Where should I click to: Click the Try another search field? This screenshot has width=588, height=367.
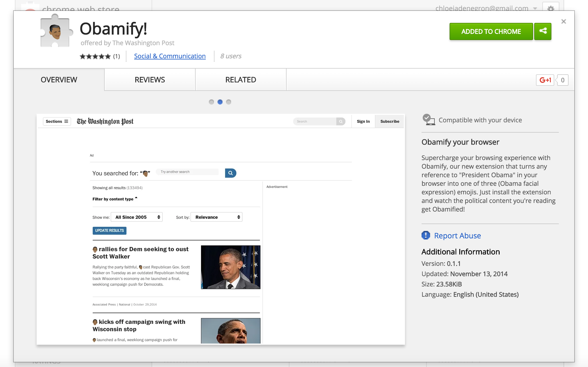(x=187, y=172)
